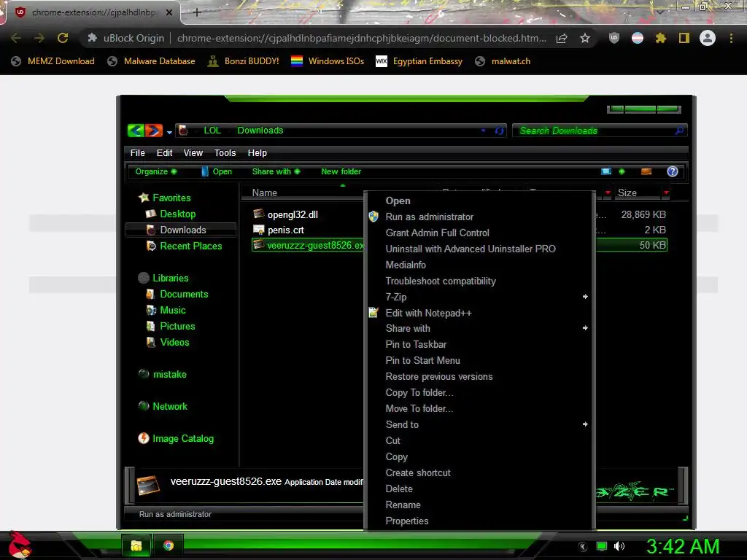Select the penis.crt certificate file
The width and height of the screenshot is (747, 560).
tap(286, 230)
